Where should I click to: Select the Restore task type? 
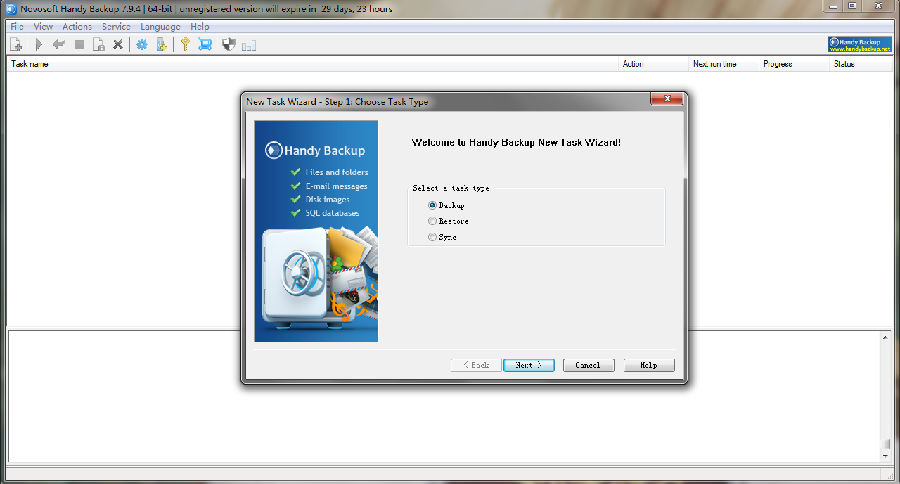pyautogui.click(x=448, y=221)
